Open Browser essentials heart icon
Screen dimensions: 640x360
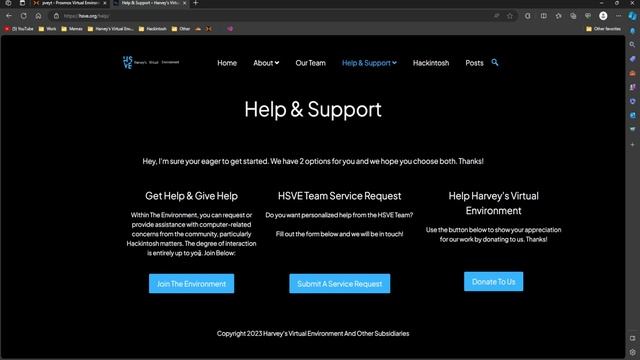[x=588, y=16]
